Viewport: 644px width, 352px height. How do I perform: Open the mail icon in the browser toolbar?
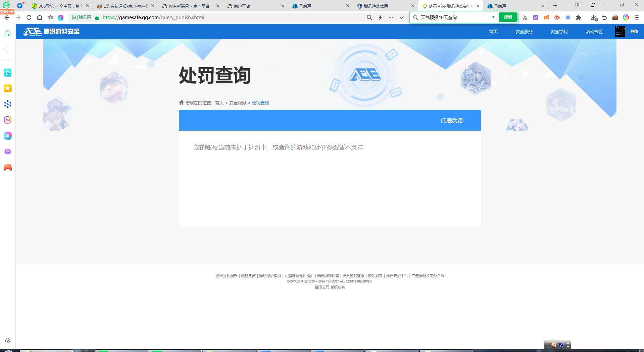coord(568,17)
